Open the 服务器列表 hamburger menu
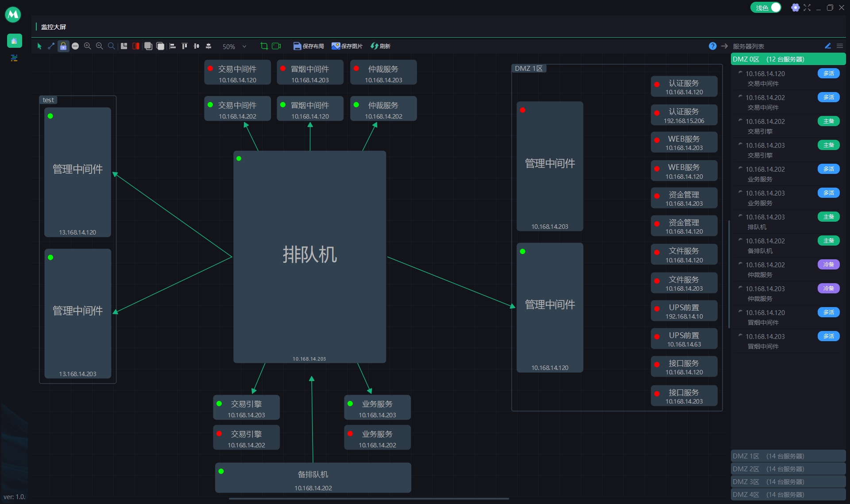Image resolution: width=850 pixels, height=504 pixels. coord(840,46)
